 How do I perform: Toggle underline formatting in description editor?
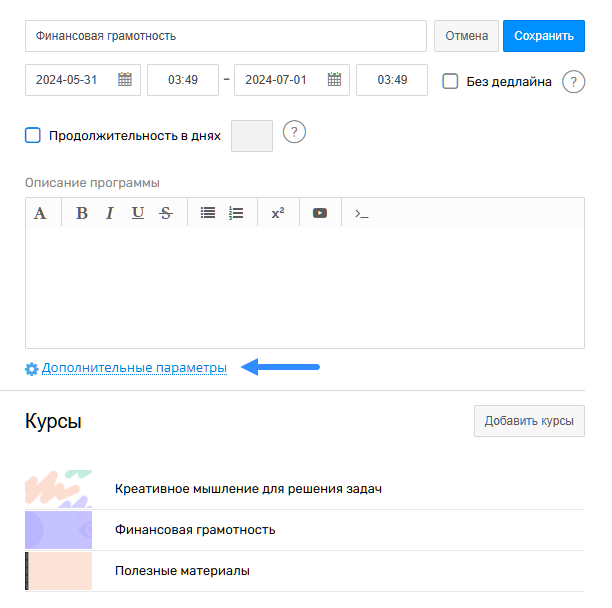pyautogui.click(x=138, y=213)
